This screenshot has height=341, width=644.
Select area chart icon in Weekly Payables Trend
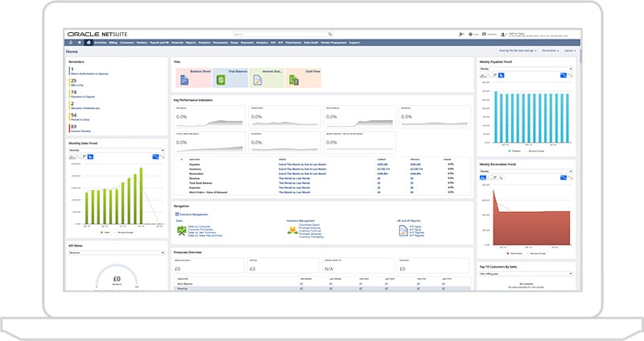484,75
